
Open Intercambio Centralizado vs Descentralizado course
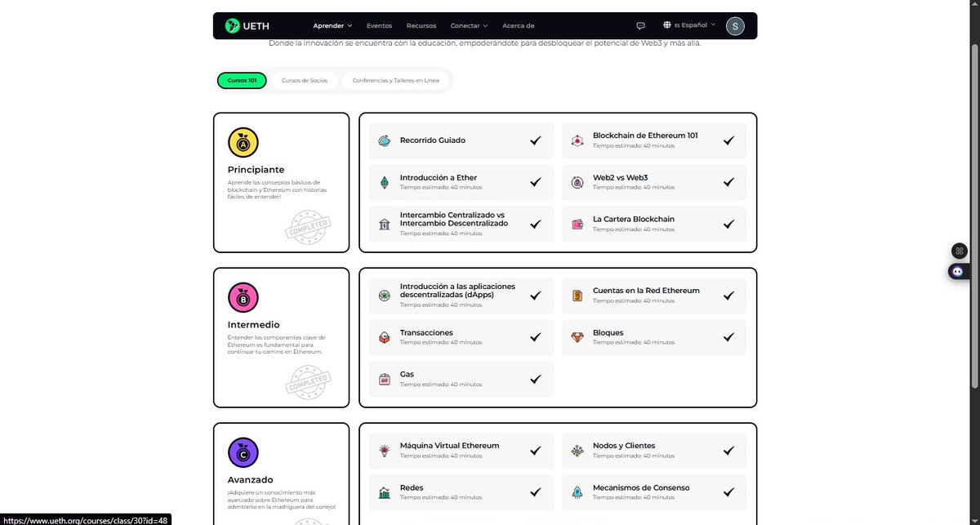pos(461,224)
